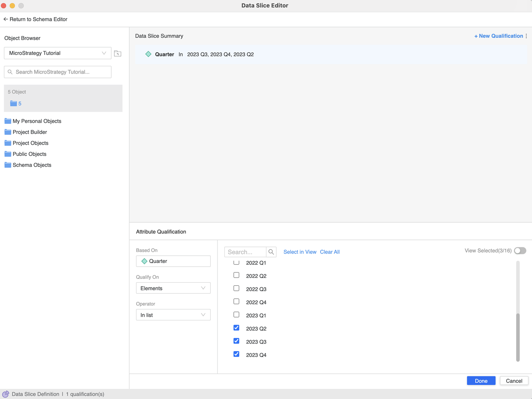Click the element list vertical scrollbar
Screen dimensions: 532x399
[518, 336]
